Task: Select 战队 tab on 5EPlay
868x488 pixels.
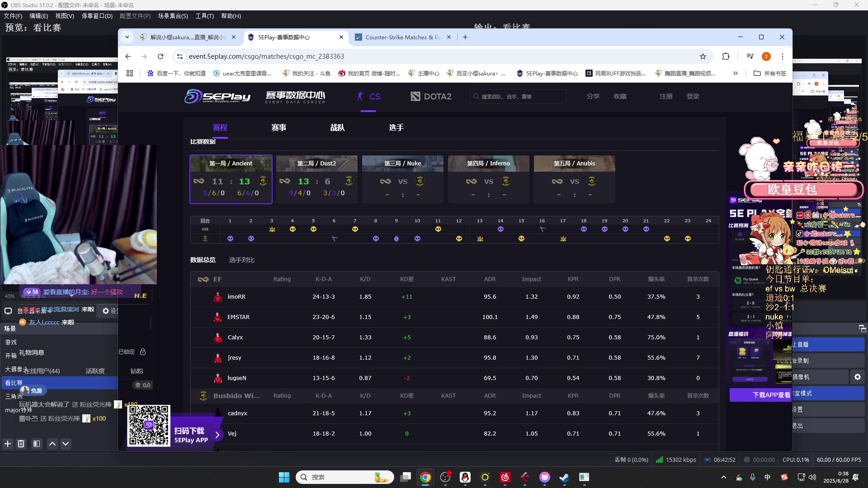Action: click(337, 127)
